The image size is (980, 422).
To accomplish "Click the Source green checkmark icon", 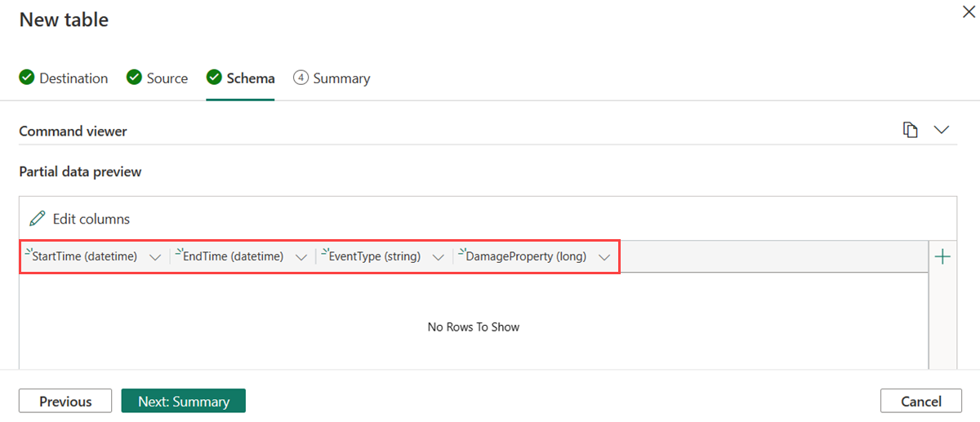I will coord(134,78).
